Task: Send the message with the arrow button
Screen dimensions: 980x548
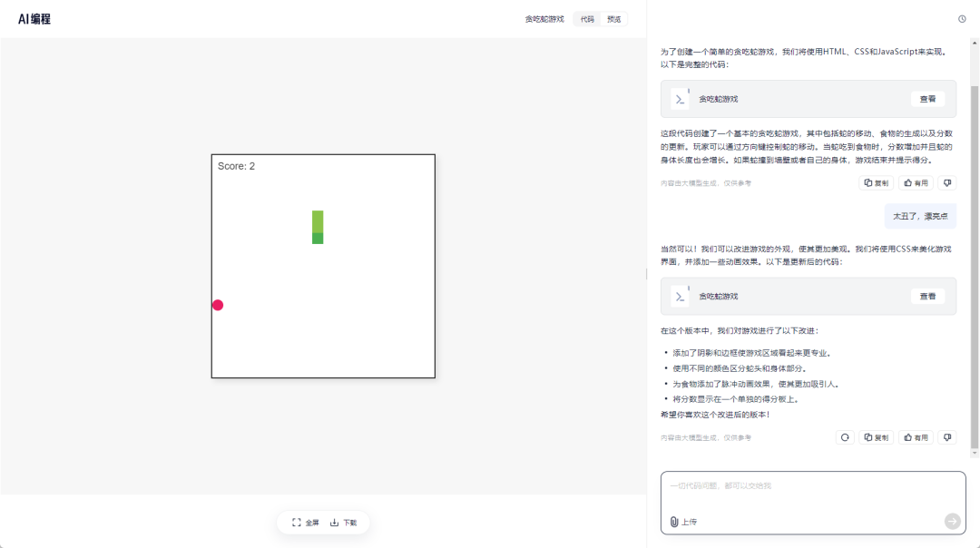Action: coord(952,521)
